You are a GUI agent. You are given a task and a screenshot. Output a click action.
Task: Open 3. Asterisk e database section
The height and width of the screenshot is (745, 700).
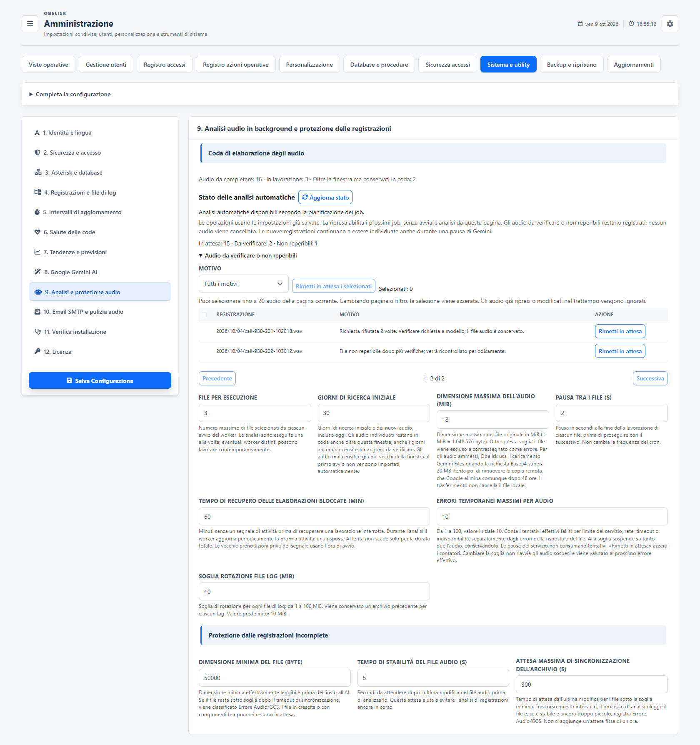pos(100,172)
